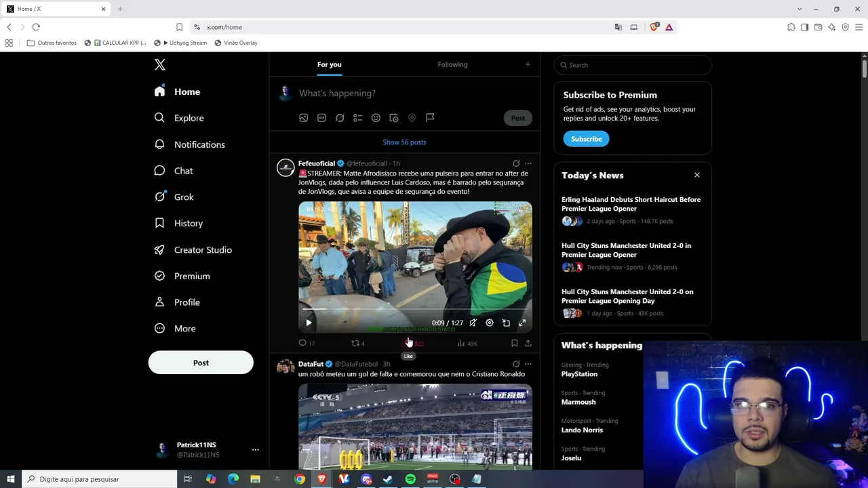Select the Home / X browser tab
The width and height of the screenshot is (868, 488).
[x=57, y=9]
